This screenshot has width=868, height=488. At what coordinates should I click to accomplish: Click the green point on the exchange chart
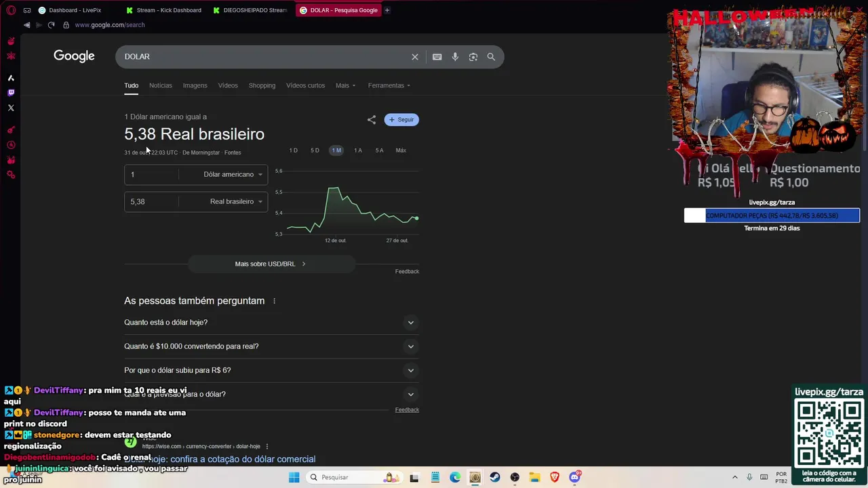(416, 218)
